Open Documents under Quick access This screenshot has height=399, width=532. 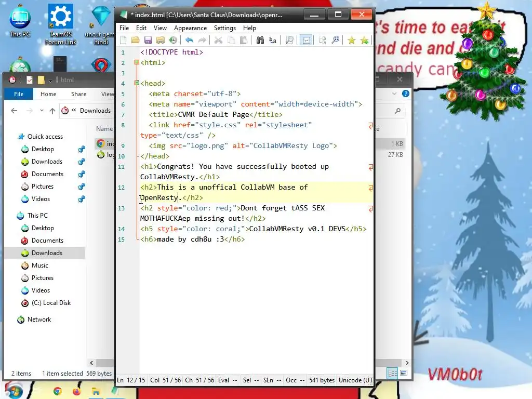[47, 174]
